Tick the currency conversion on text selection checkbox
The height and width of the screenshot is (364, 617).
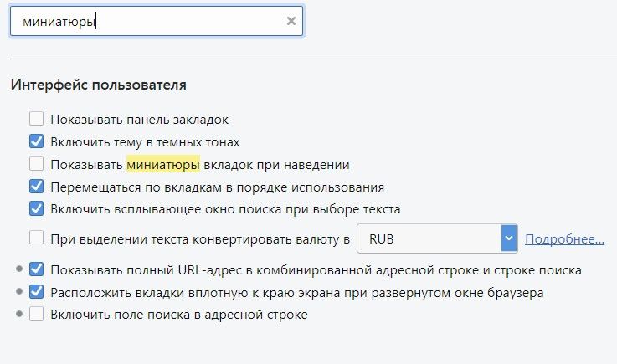tap(36, 238)
